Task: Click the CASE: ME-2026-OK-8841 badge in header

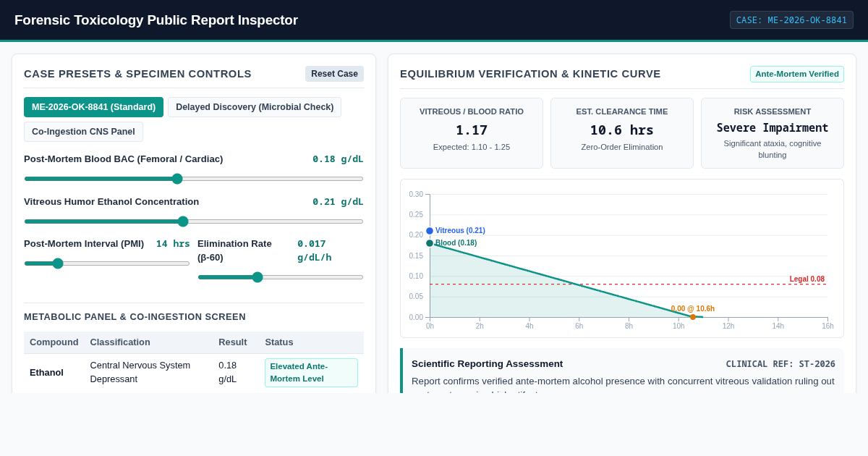Action: coord(791,20)
